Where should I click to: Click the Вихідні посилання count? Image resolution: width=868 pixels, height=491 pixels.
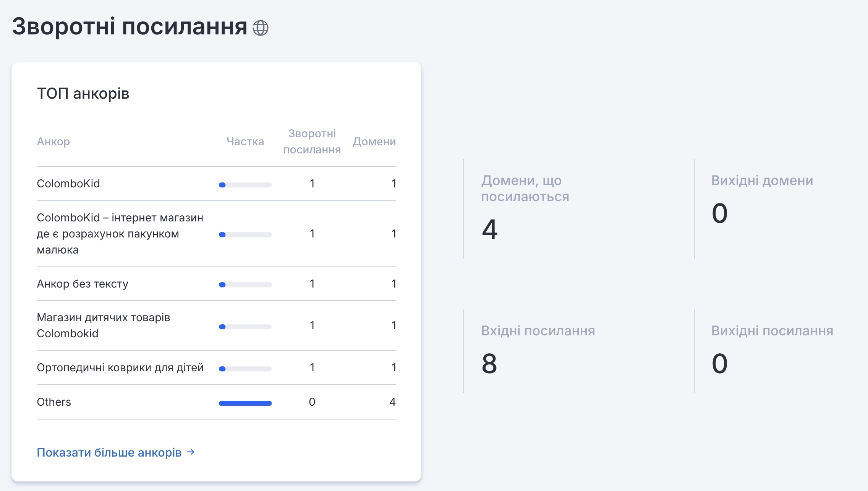coord(719,364)
